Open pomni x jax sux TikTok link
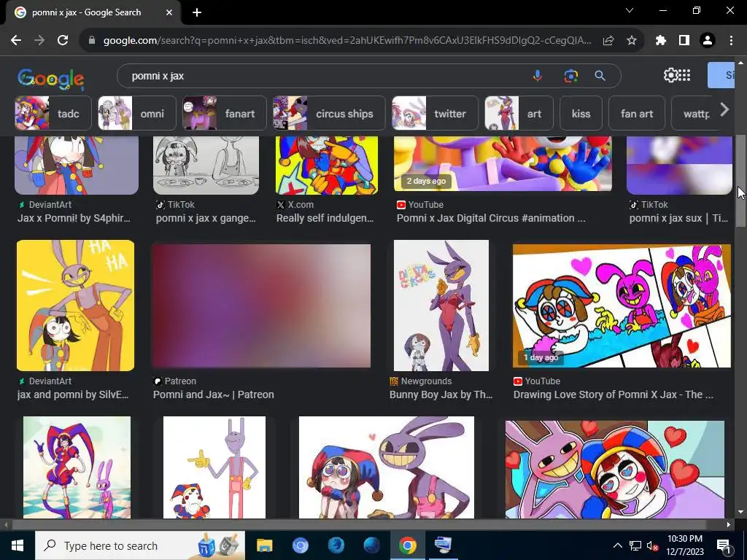The width and height of the screenshot is (747, 560). coord(678,218)
